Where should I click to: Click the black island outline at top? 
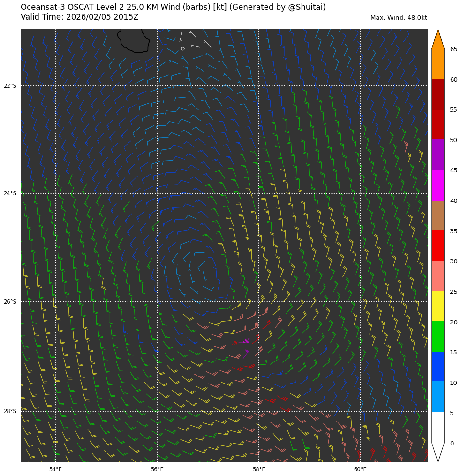tap(134, 40)
